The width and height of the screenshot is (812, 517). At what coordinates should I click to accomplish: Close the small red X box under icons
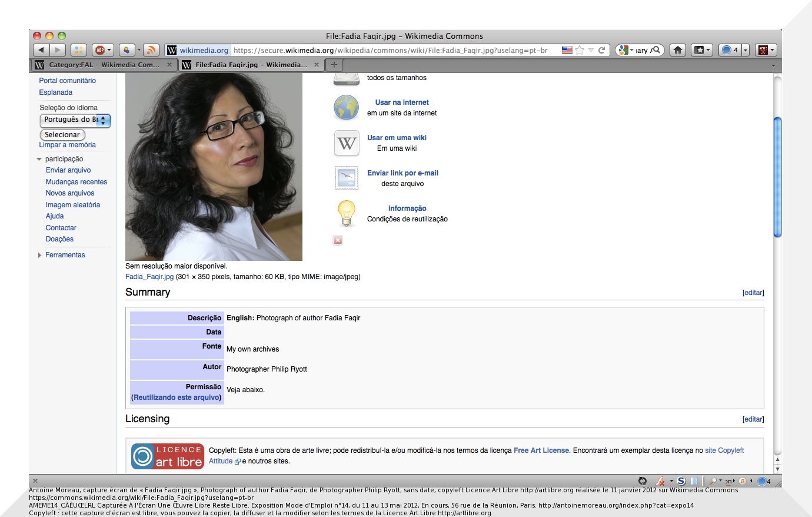338,240
